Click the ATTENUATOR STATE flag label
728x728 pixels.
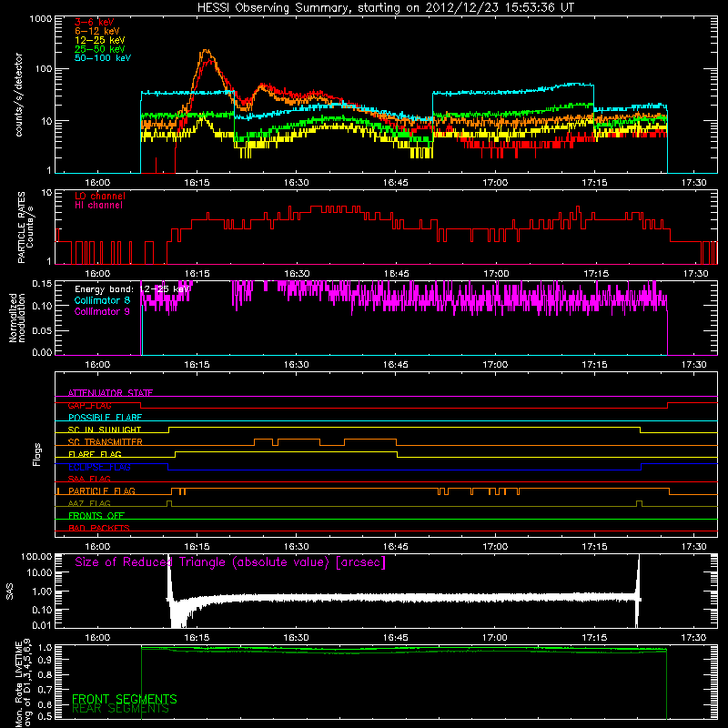[110, 393]
